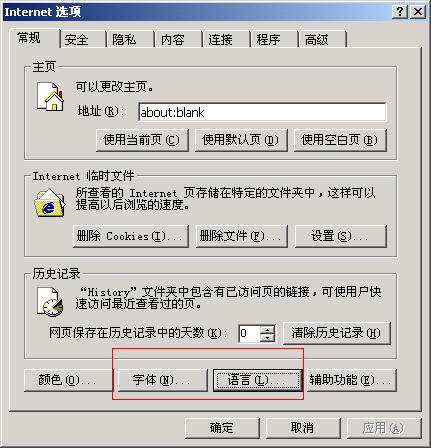Click the 使用空白页 button
The image size is (431, 448).
click(x=340, y=140)
